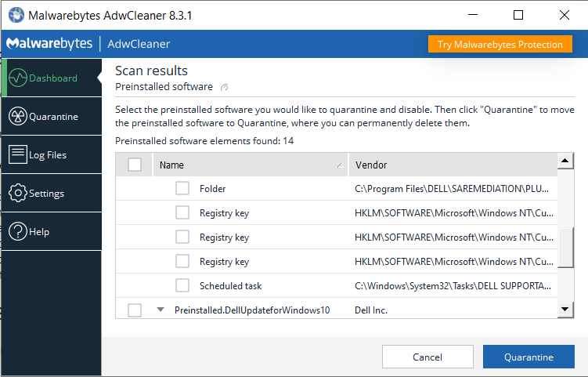Sort by the Name column header
Viewport: 588px width, 377px height.
[x=251, y=165]
